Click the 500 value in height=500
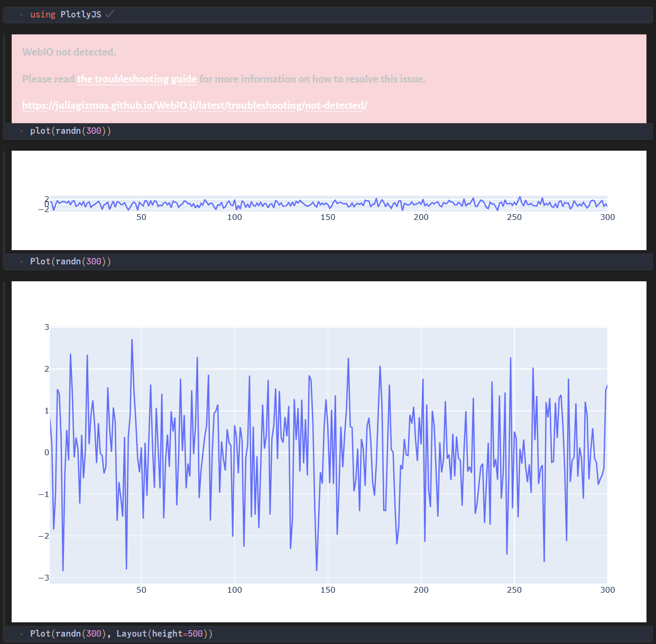The height and width of the screenshot is (644, 656). 195,634
